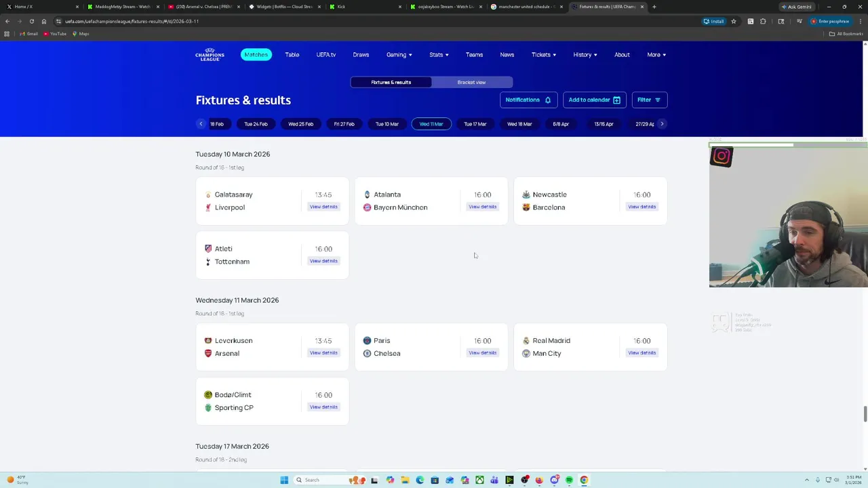Expand the Tickets dropdown menu
The height and width of the screenshot is (488, 868).
[544, 55]
